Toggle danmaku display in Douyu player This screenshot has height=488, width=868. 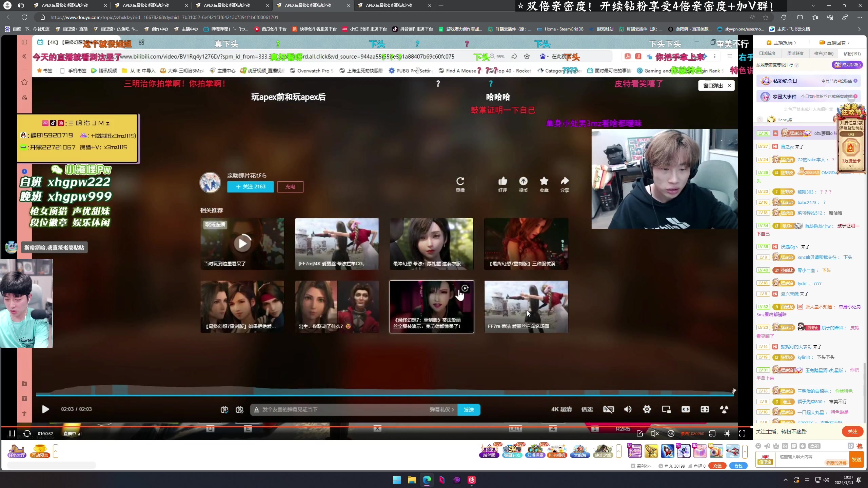(671, 433)
